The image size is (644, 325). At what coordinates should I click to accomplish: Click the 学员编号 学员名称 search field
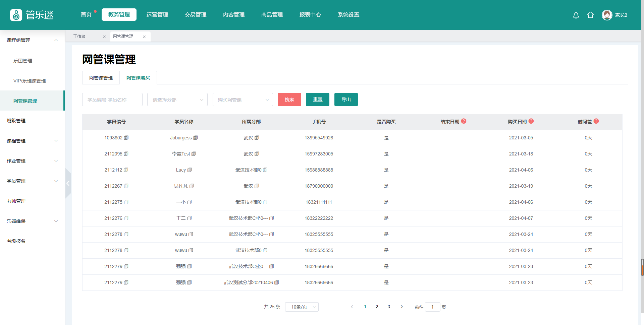(112, 100)
